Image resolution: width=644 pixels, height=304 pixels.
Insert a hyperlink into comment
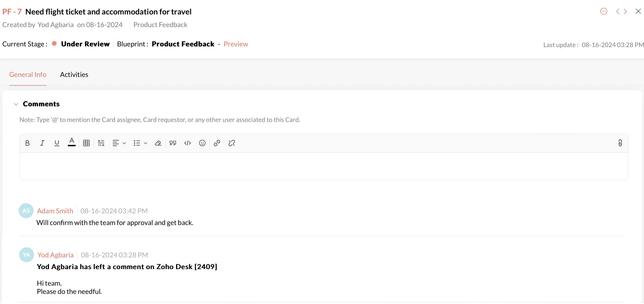click(217, 143)
